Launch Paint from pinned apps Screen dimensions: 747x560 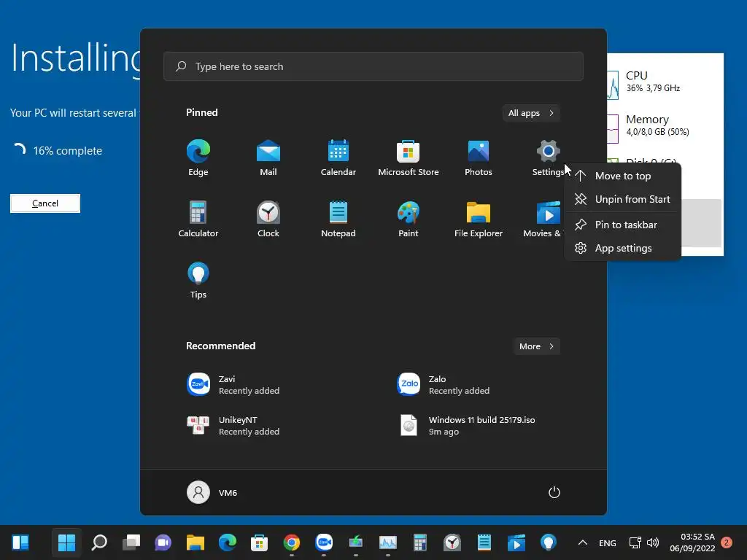click(x=409, y=219)
